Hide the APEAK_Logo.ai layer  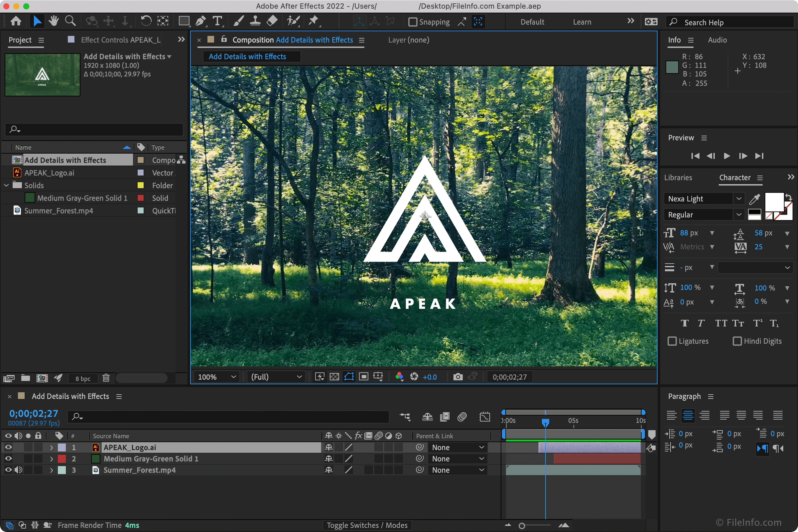pos(9,447)
